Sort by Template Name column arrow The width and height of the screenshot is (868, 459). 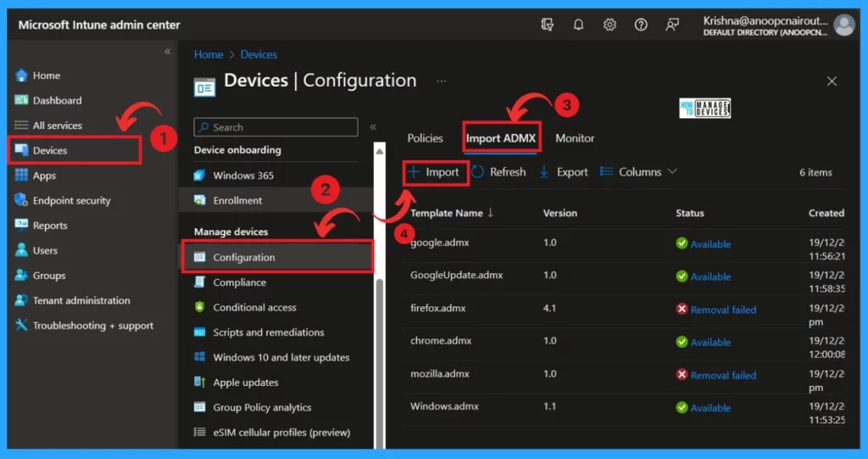[491, 213]
